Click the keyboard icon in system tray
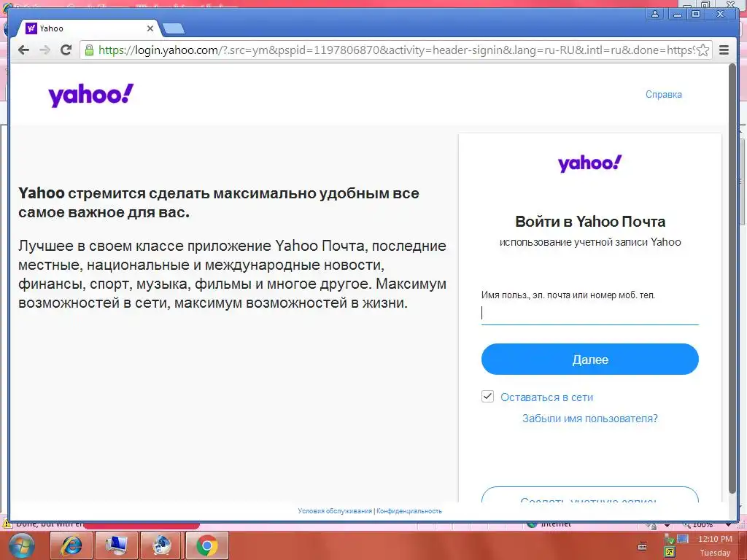 pyautogui.click(x=642, y=546)
